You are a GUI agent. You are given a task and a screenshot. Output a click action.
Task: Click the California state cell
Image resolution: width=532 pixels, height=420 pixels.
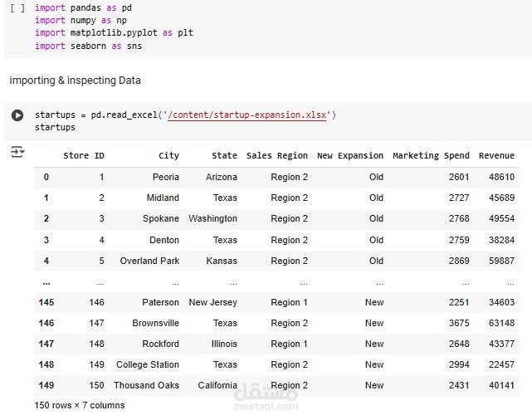point(217,385)
